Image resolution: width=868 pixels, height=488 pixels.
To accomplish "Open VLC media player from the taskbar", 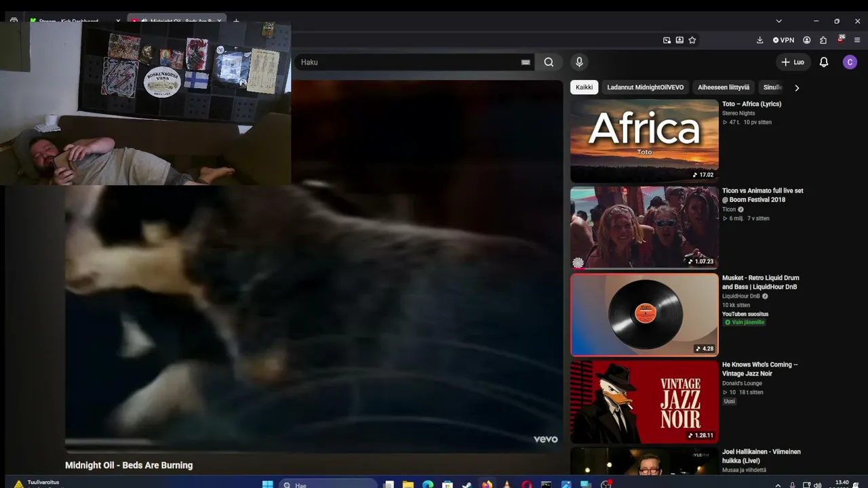I will [x=507, y=485].
